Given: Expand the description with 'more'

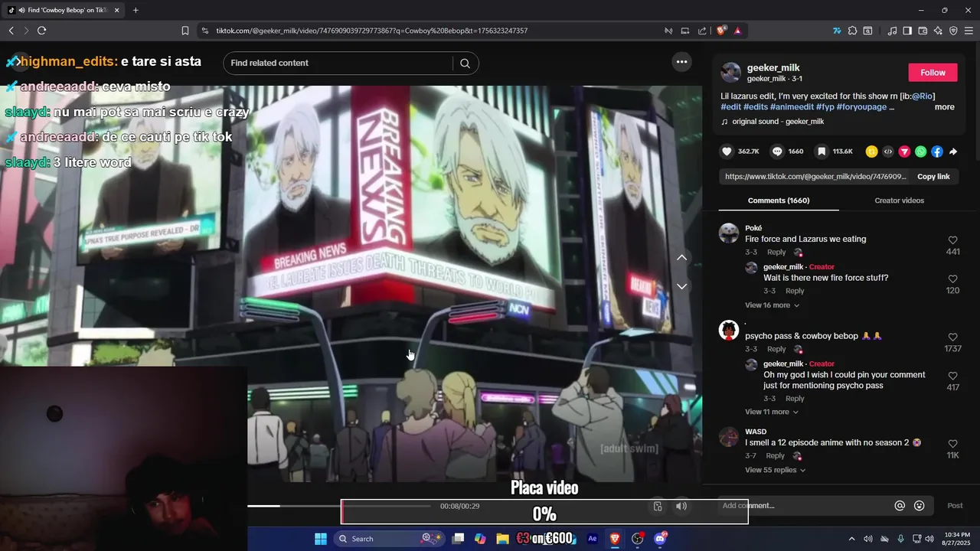Looking at the screenshot, I should pyautogui.click(x=944, y=107).
